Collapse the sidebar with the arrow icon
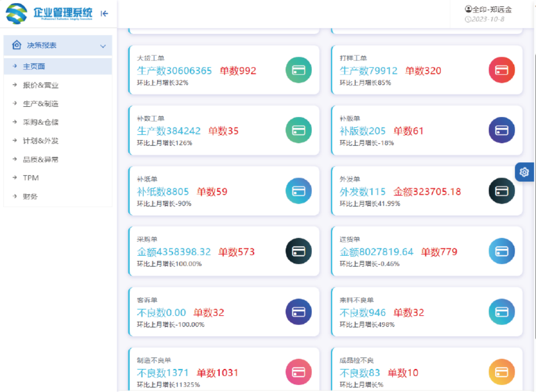This screenshot has width=536, height=392. (x=104, y=14)
